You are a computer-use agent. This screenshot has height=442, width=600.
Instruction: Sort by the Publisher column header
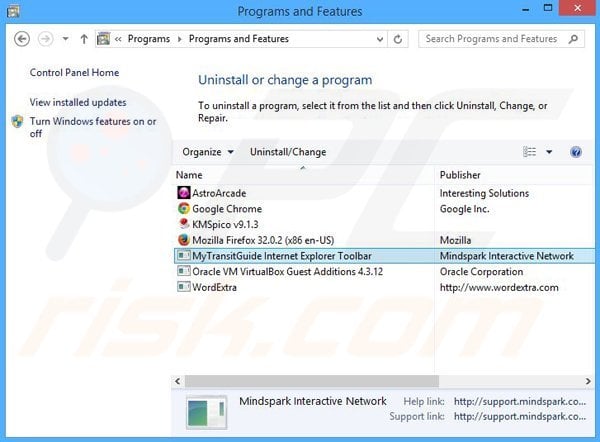point(460,175)
